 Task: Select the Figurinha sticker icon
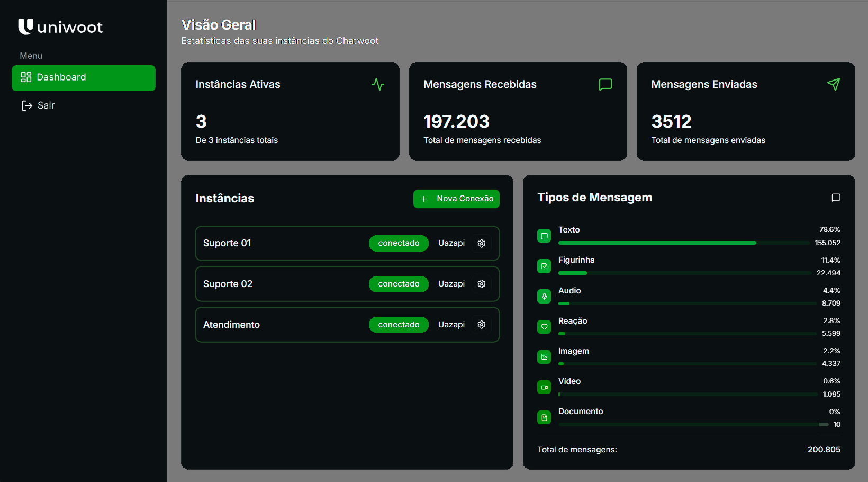point(544,266)
